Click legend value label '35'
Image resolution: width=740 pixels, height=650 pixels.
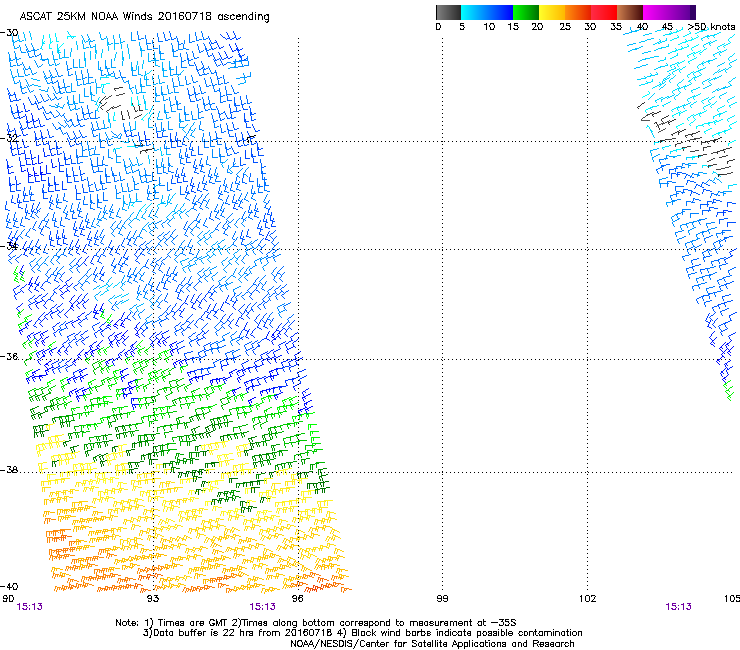point(616,27)
